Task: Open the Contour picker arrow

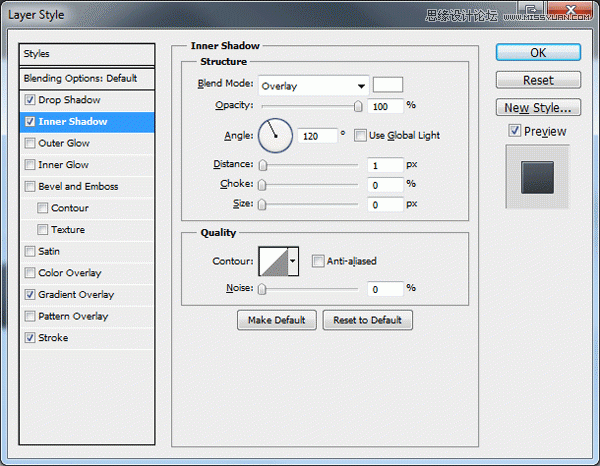Action: point(293,261)
